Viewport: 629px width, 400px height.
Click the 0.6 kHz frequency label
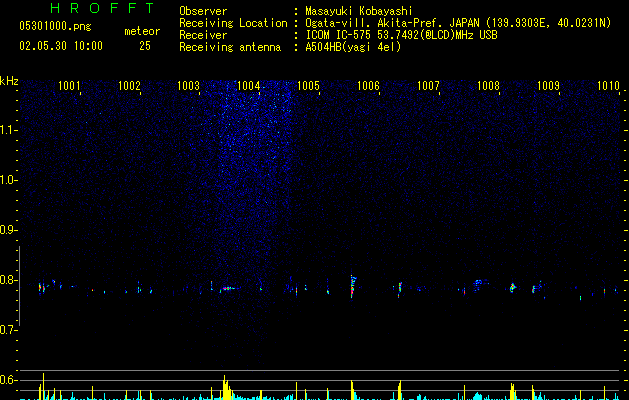8,380
